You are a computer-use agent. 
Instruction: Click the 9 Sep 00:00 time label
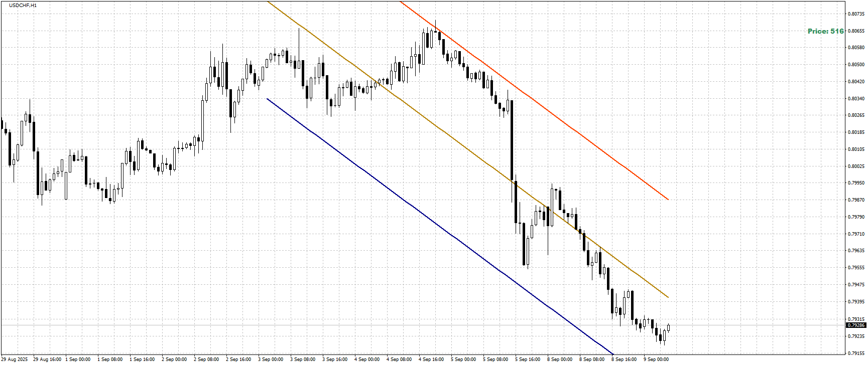point(656,359)
